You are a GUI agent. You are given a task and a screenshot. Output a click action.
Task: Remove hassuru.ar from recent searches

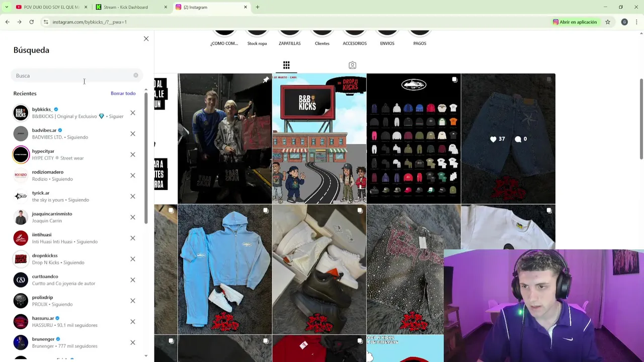coord(133,322)
